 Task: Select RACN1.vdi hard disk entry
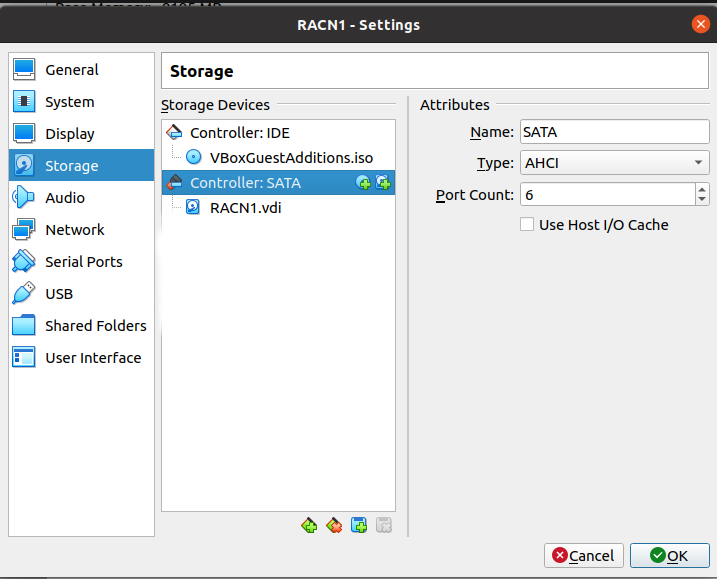point(278,208)
